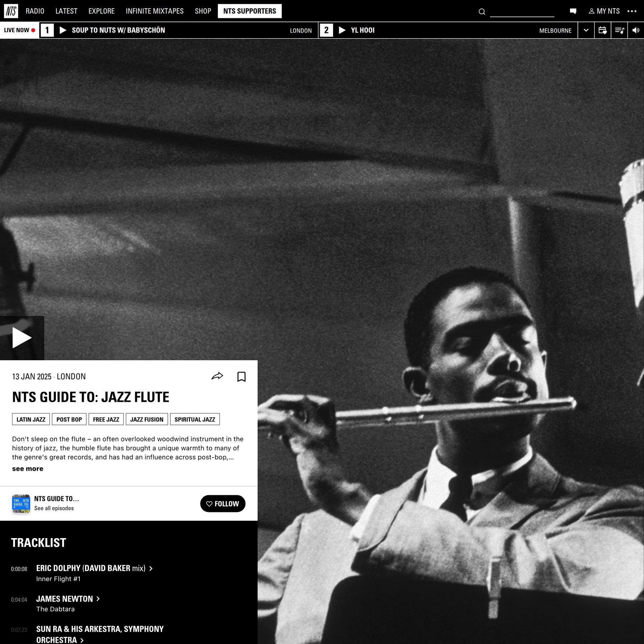Viewport: 644px width, 644px height.
Task: Click the 0:00:08 track timestamp
Action: (x=19, y=569)
